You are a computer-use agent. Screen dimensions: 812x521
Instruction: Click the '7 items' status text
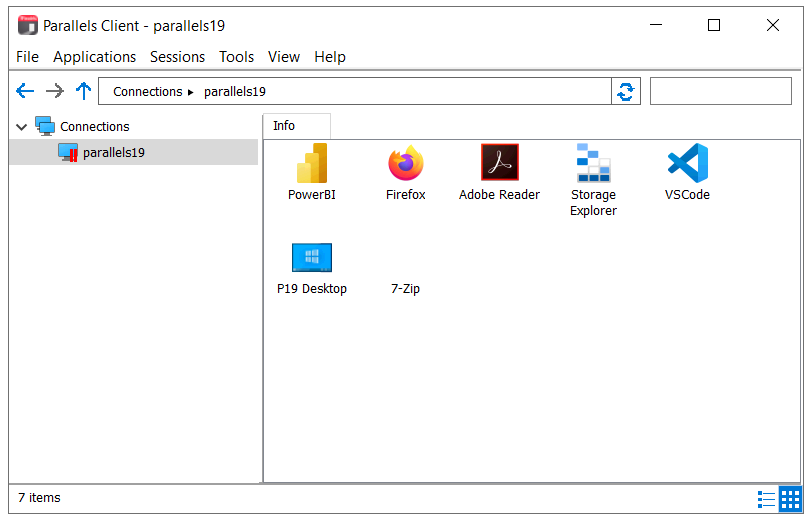click(x=39, y=498)
